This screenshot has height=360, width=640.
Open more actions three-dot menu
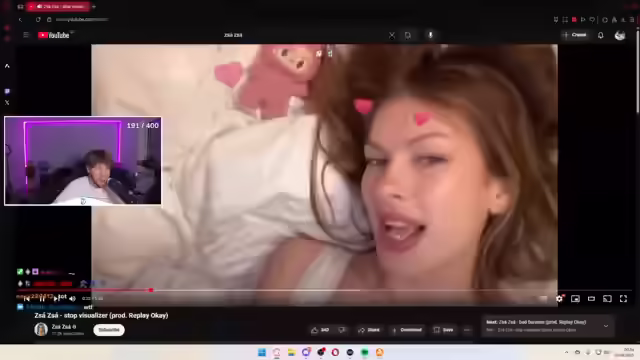point(467,330)
